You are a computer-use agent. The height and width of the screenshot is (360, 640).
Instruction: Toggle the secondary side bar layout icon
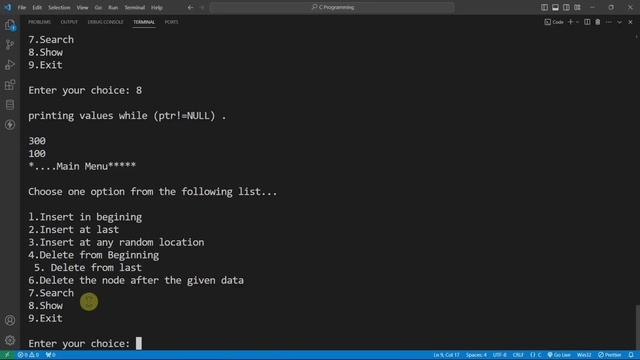[x=566, y=7]
